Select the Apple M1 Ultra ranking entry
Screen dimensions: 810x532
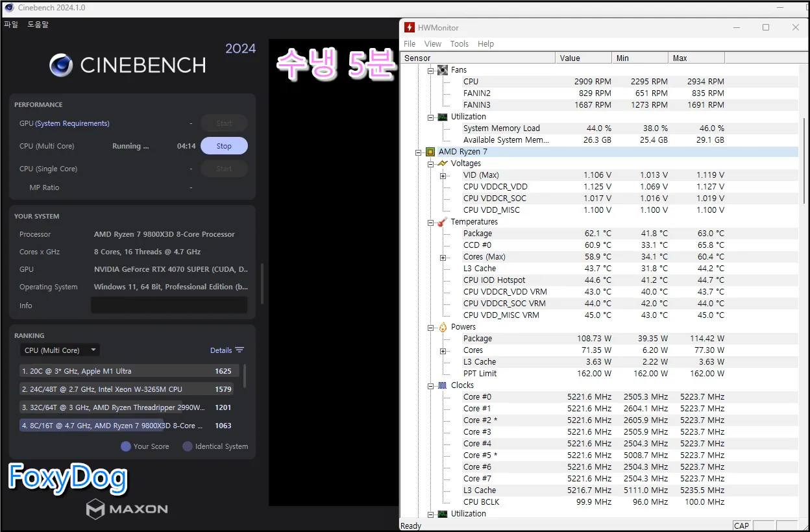click(x=129, y=371)
